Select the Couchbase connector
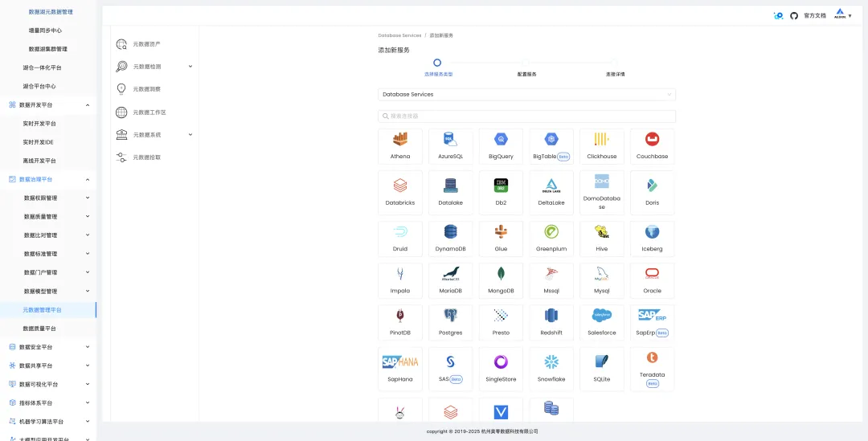 click(x=652, y=147)
